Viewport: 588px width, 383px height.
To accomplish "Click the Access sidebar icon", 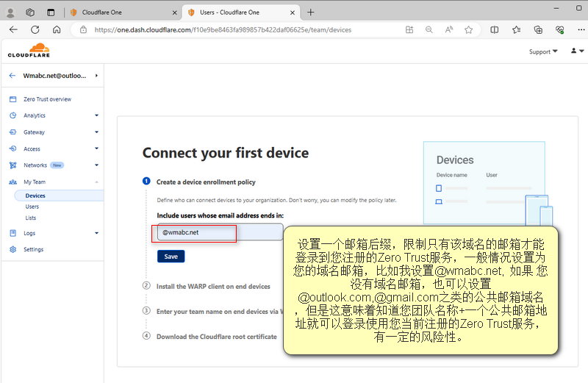I will [12, 148].
